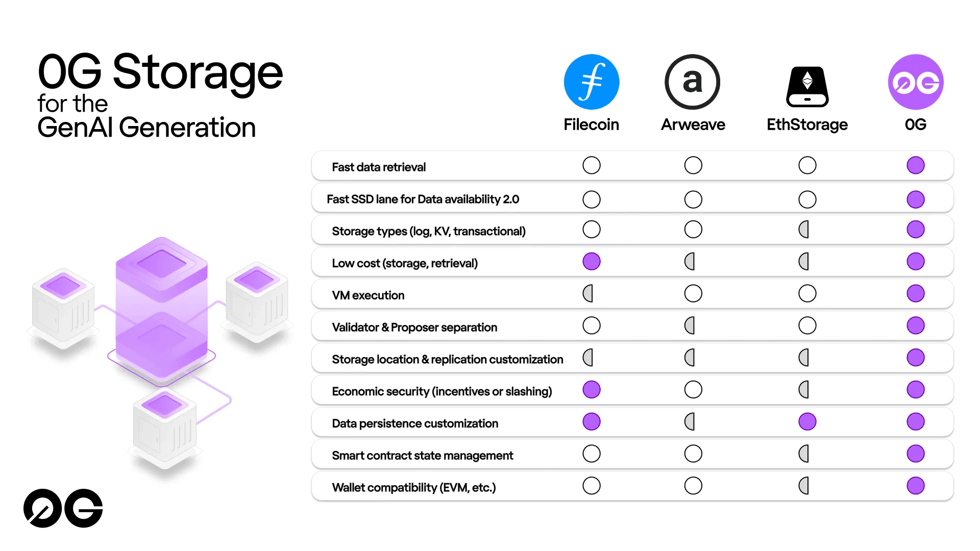Select 0G's purple circle for Wallet compatibility

[x=916, y=486]
